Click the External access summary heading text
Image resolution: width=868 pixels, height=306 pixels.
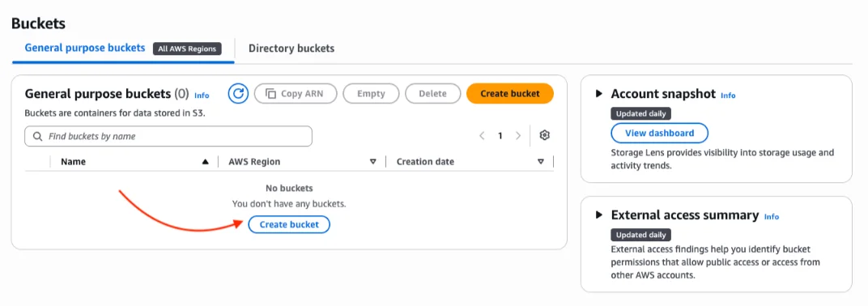685,215
